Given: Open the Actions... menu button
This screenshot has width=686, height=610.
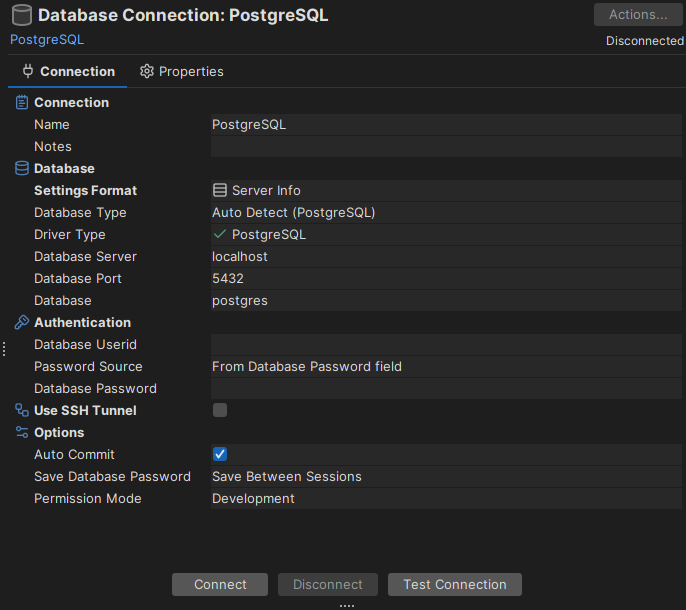Looking at the screenshot, I should point(638,15).
